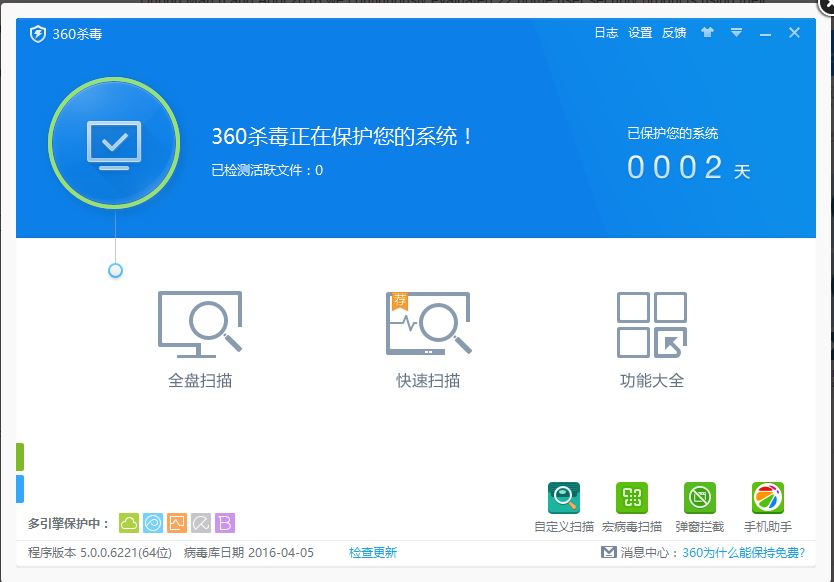Open the 消息中心 envelope icon
The width and height of the screenshot is (834, 582).
point(608,552)
